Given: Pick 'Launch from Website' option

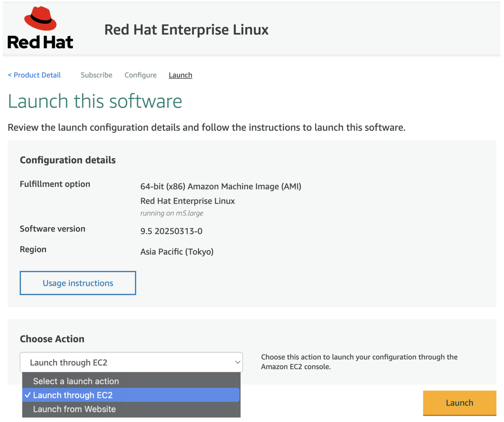Looking at the screenshot, I should point(131,409).
